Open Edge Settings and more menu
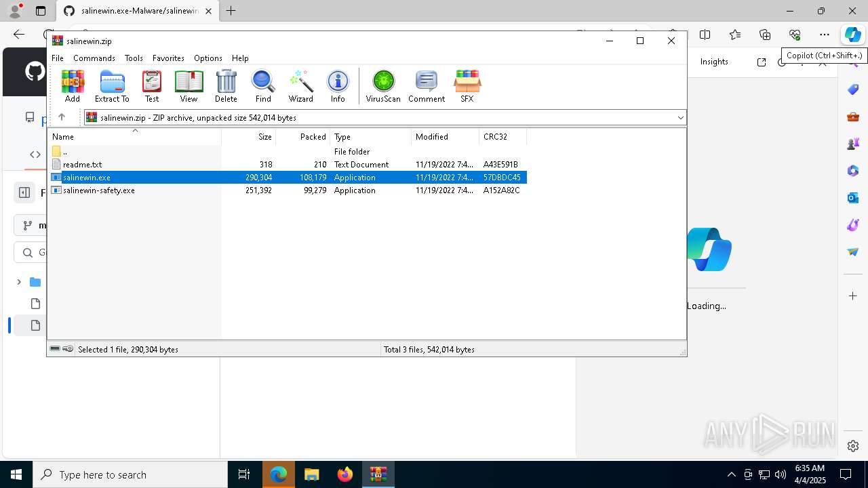Screen dimensions: 868x488 [x=825, y=35]
